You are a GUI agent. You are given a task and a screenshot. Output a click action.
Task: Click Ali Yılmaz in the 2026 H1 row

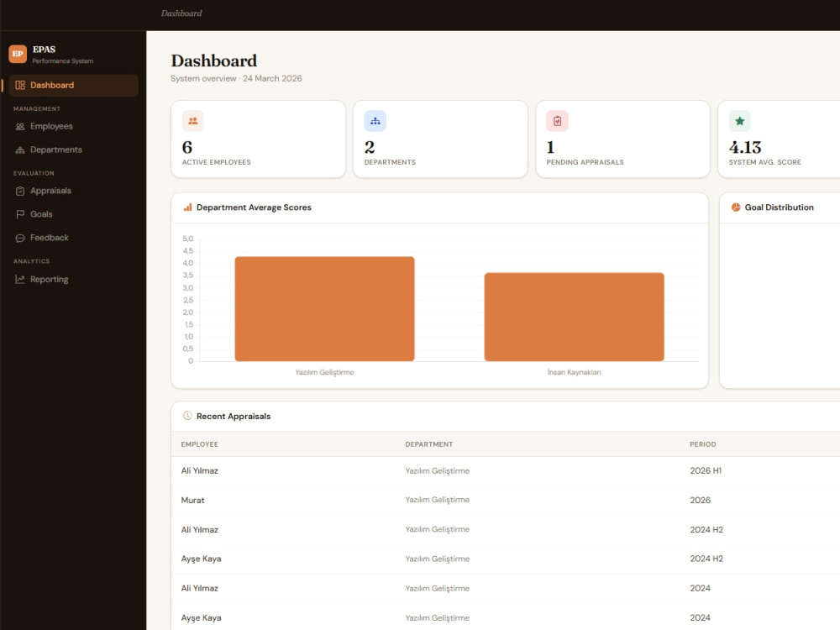point(199,471)
